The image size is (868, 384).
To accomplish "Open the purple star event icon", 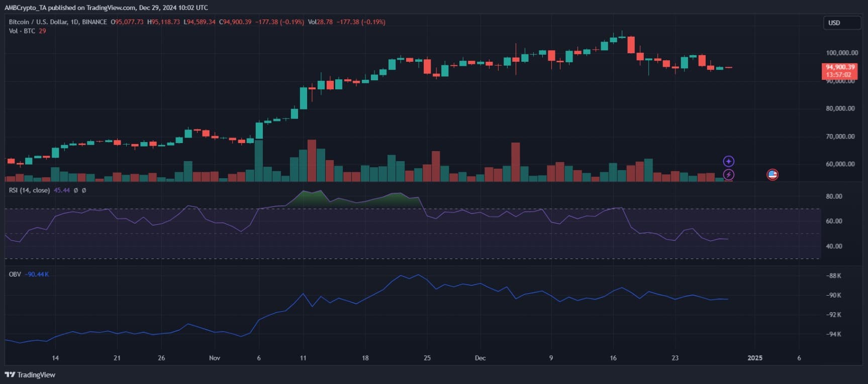I will (728, 161).
